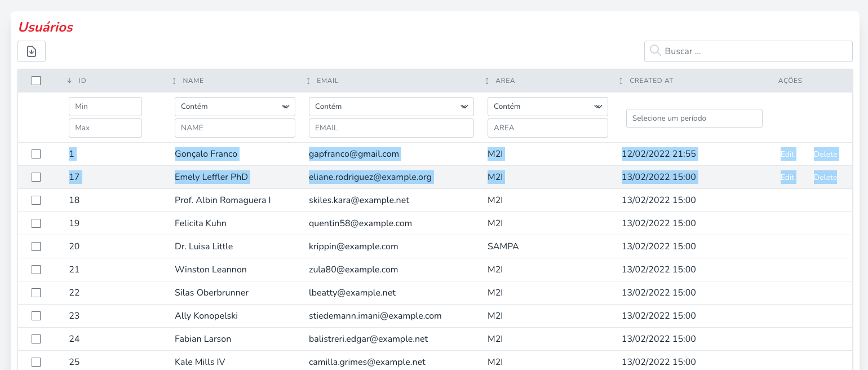Image resolution: width=868 pixels, height=370 pixels.
Task: Click email stiedemann.imani@example.com
Action: tap(375, 316)
